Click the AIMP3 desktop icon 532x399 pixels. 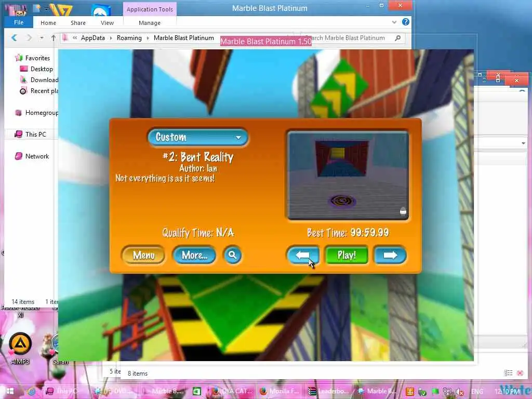click(x=20, y=348)
